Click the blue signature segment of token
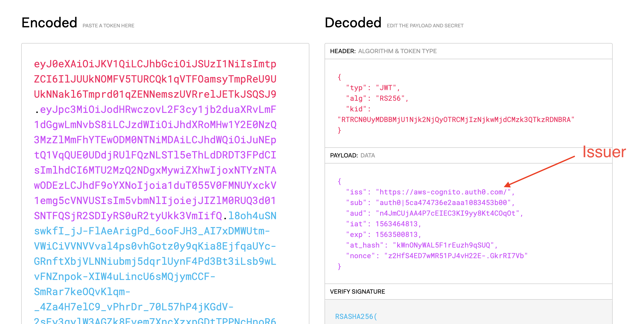 pos(155,261)
